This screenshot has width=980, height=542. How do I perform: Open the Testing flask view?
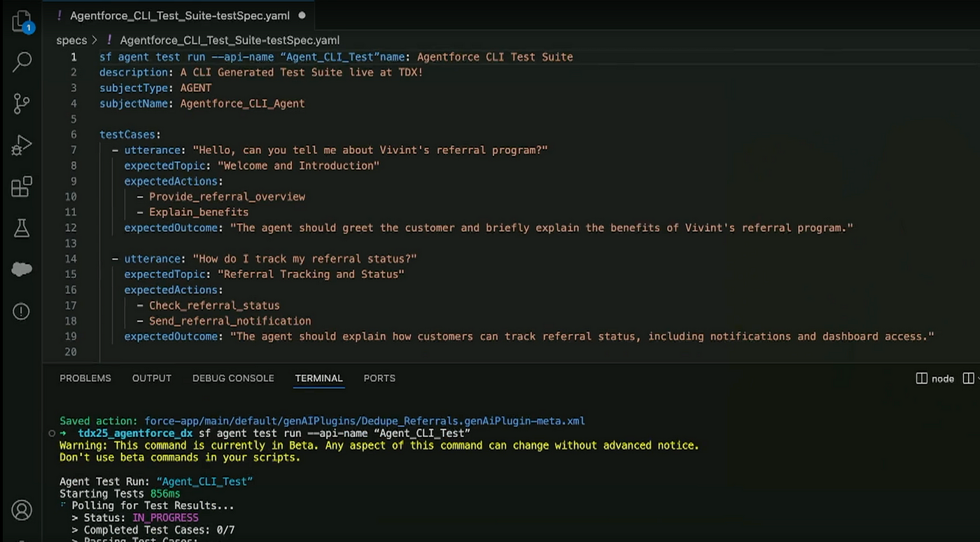point(22,228)
